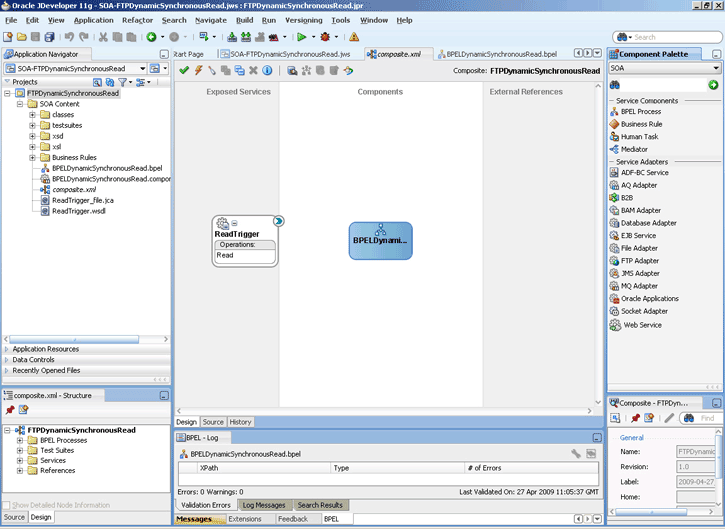Toggle Show Detailed Node Information checkbox
Image resolution: width=725 pixels, height=529 pixels.
click(x=6, y=504)
